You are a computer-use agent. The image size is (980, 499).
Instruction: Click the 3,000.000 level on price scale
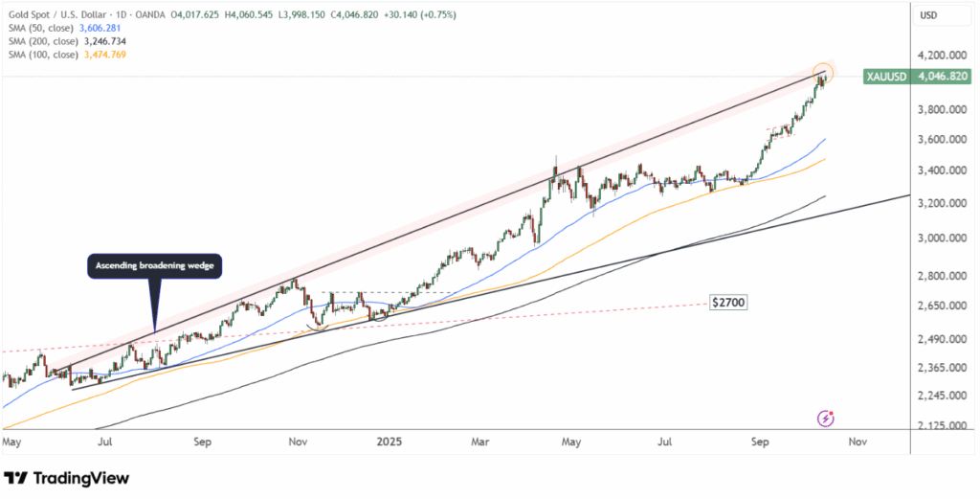938,238
